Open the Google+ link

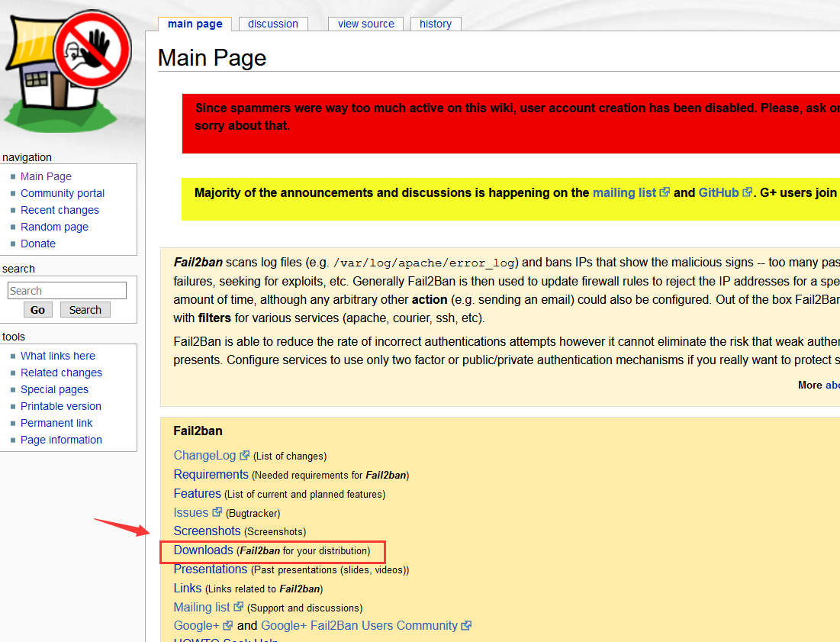(196, 626)
